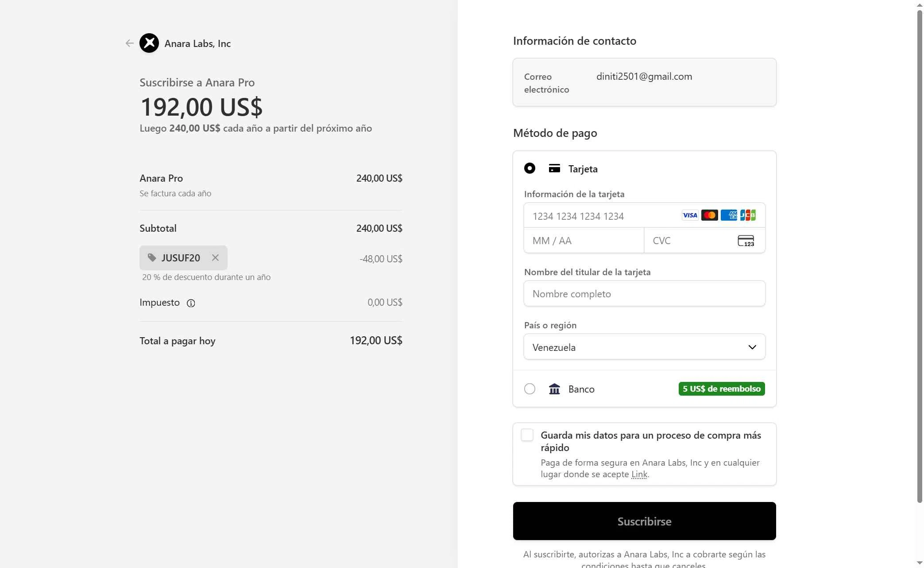
Task: Enable the Guarda mis datos checkbox
Action: click(x=527, y=435)
